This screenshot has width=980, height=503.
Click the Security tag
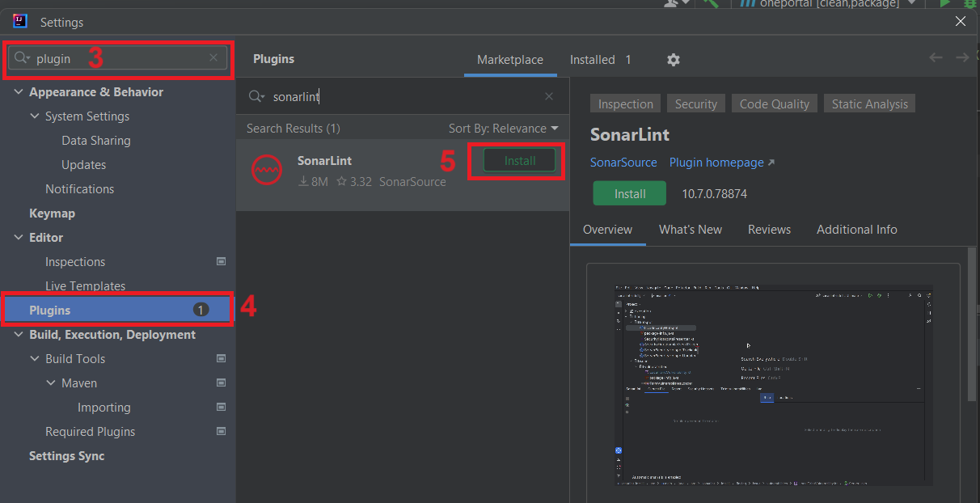696,104
